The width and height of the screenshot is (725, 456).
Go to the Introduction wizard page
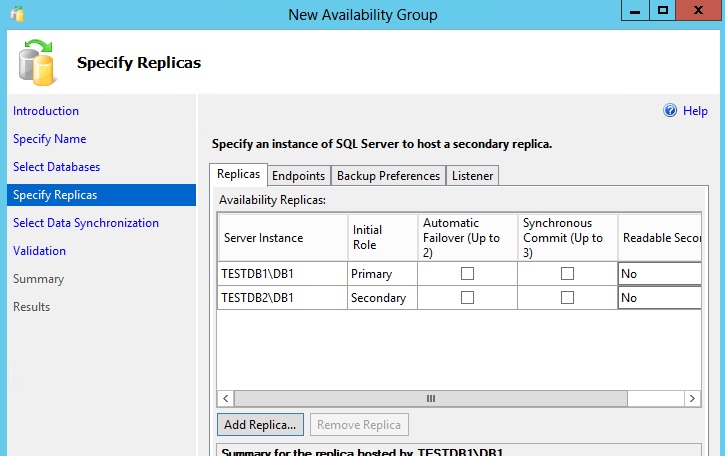46,111
